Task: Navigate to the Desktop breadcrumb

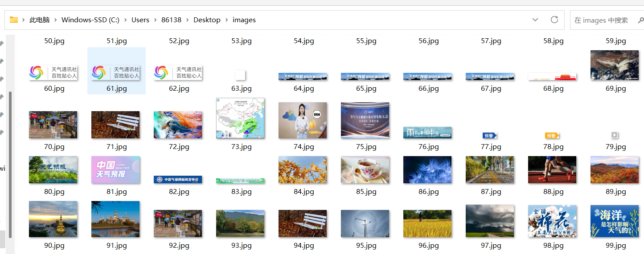Action: (x=207, y=20)
